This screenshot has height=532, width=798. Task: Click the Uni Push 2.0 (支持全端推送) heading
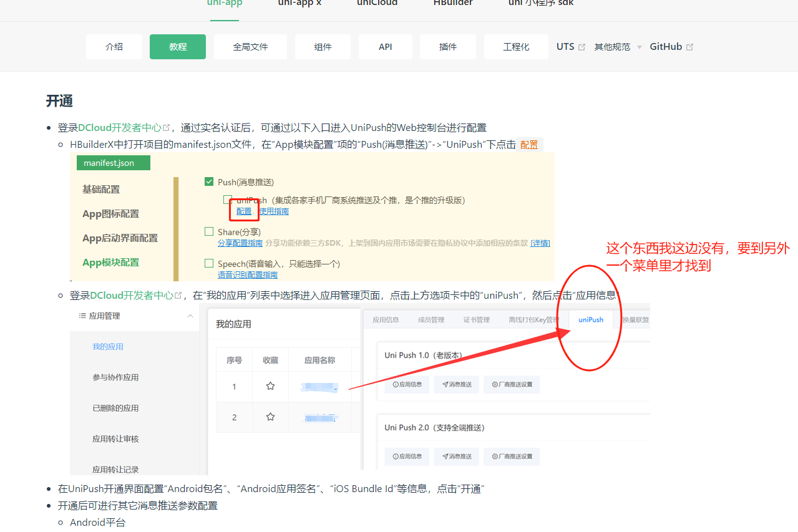(x=434, y=428)
